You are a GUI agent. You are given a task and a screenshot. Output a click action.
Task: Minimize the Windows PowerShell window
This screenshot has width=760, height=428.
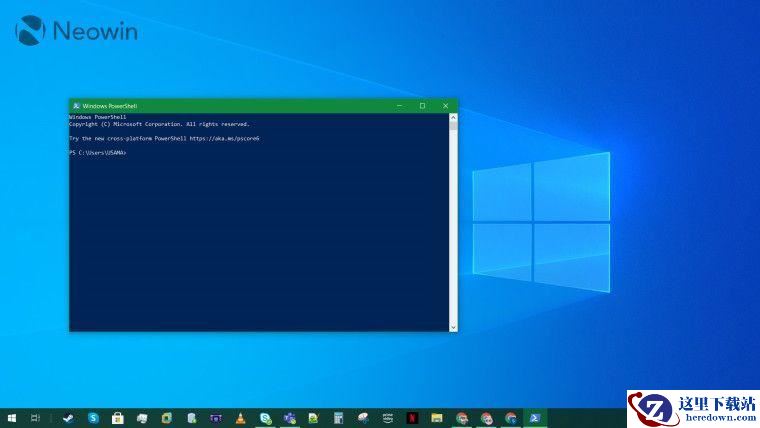[x=400, y=105]
